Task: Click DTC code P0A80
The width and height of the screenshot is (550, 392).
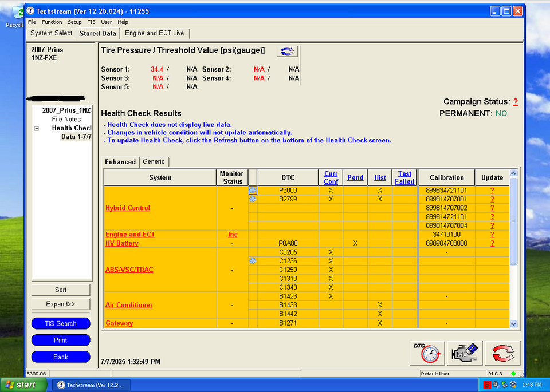Action: (x=288, y=243)
